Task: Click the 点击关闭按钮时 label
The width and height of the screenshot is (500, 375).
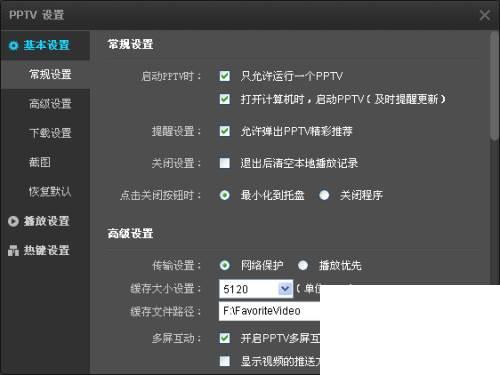Action: click(x=161, y=195)
